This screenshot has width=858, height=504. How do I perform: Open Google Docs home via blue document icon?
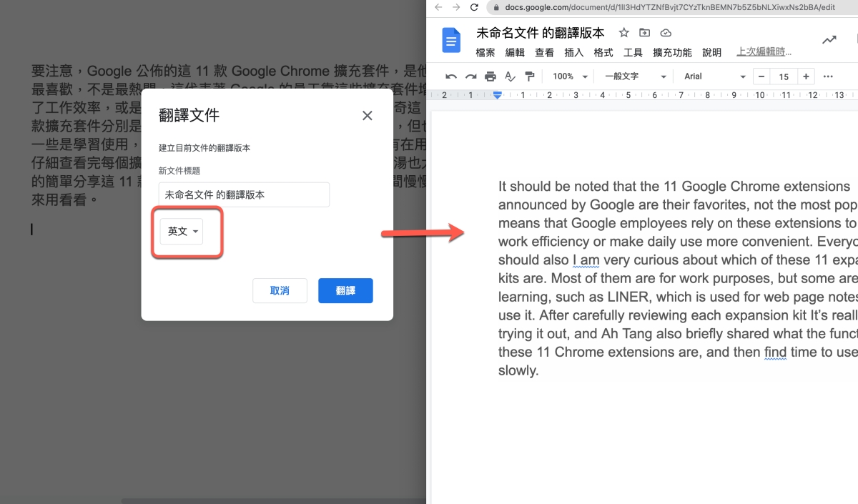point(451,40)
